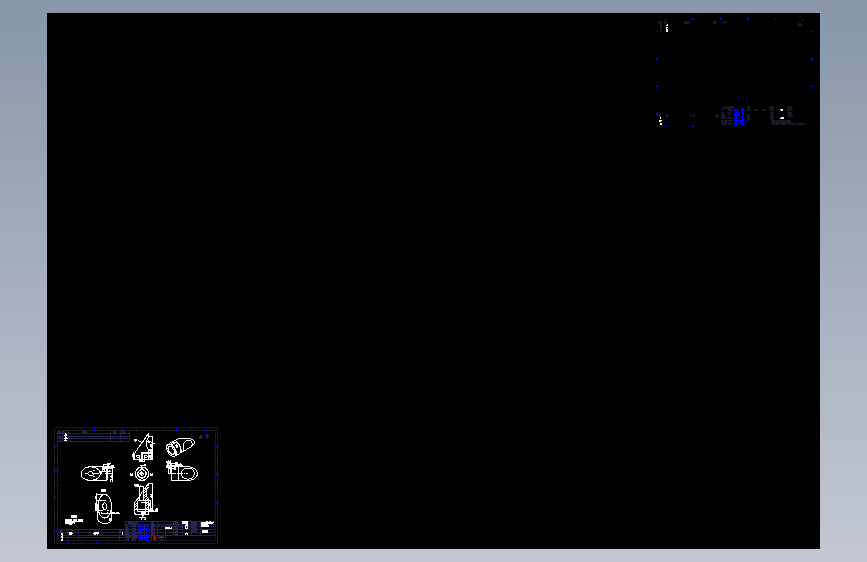Select the isometric 3D view of the part
The width and height of the screenshot is (867, 562).
180,446
